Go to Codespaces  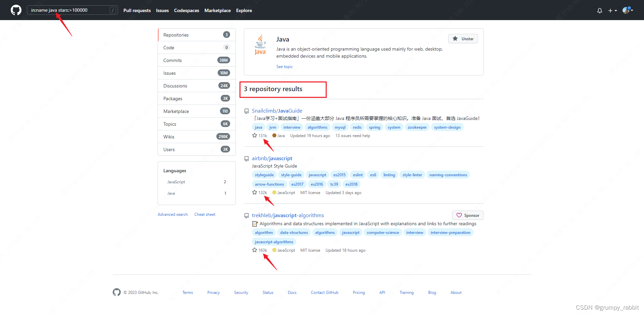tap(186, 10)
